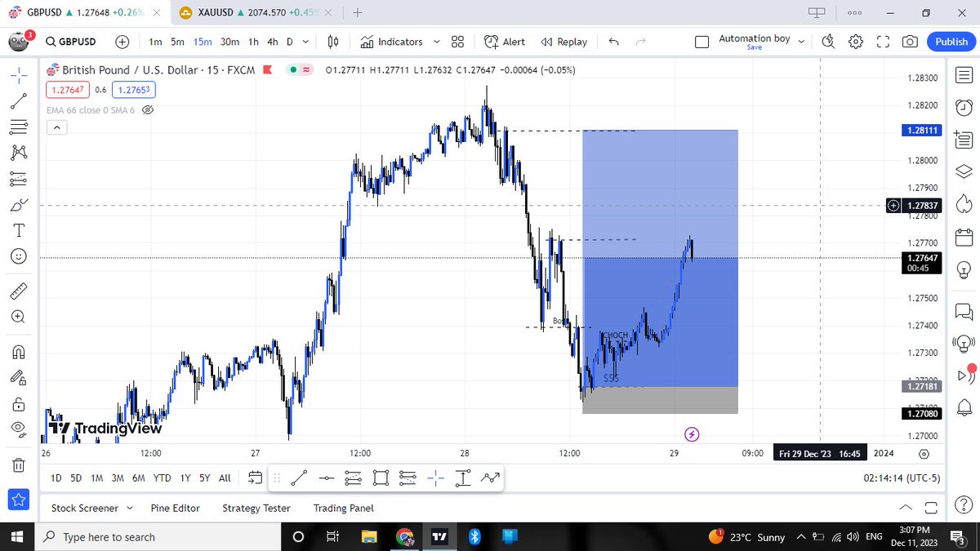Viewport: 980px width, 551px height.
Task: Expand the timeframe intervals dropdown arrow
Action: pos(306,42)
